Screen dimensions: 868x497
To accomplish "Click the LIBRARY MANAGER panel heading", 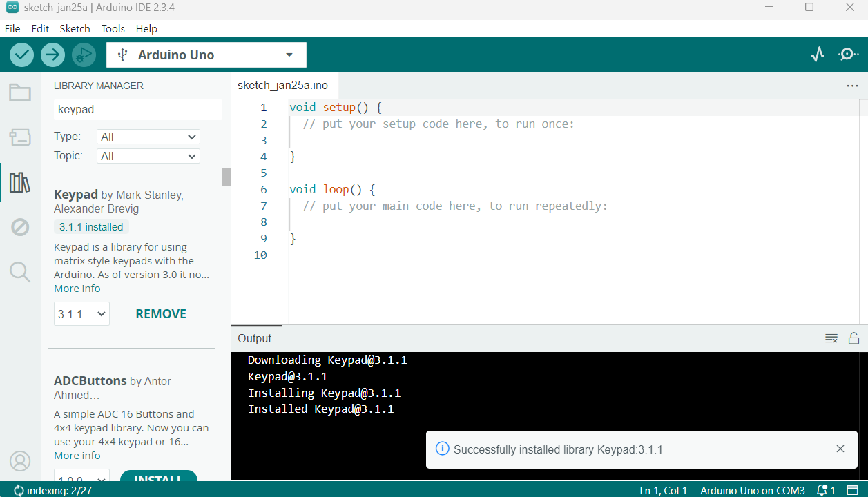I will coord(99,86).
